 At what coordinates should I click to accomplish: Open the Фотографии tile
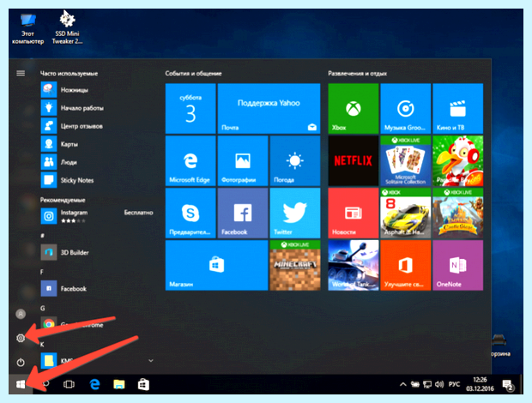243,160
